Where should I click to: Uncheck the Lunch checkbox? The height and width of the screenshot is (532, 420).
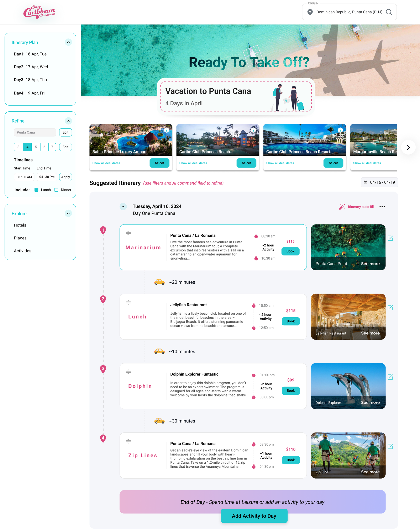pyautogui.click(x=36, y=190)
